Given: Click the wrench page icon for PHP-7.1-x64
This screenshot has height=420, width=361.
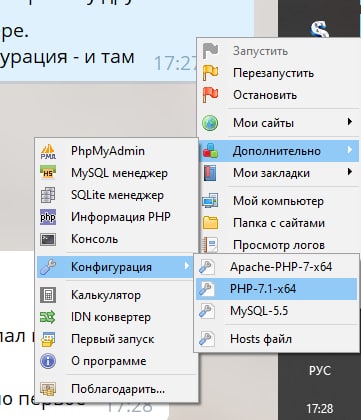Looking at the screenshot, I should [207, 289].
